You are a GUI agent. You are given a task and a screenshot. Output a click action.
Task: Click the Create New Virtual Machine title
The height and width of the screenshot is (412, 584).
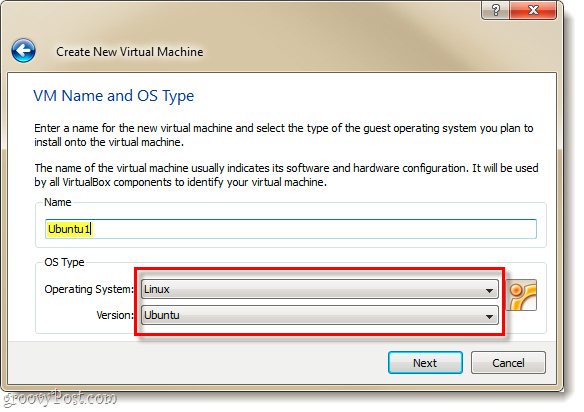[x=130, y=52]
